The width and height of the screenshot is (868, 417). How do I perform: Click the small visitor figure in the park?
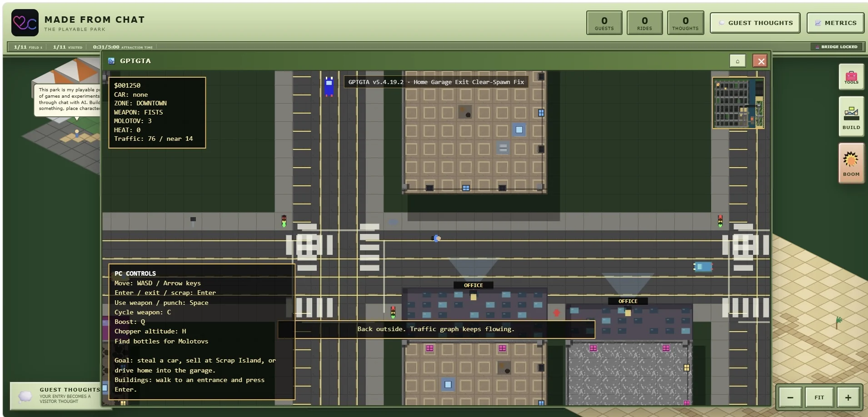coord(77,134)
